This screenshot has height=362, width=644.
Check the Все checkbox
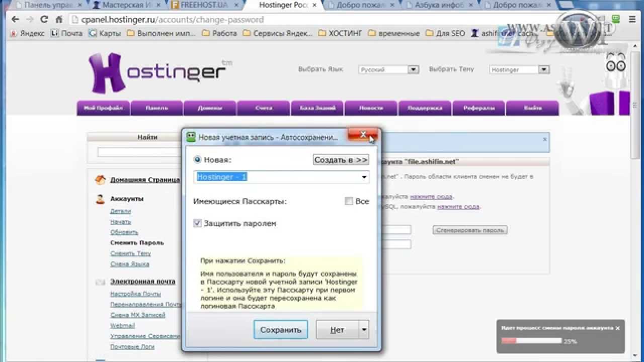349,201
